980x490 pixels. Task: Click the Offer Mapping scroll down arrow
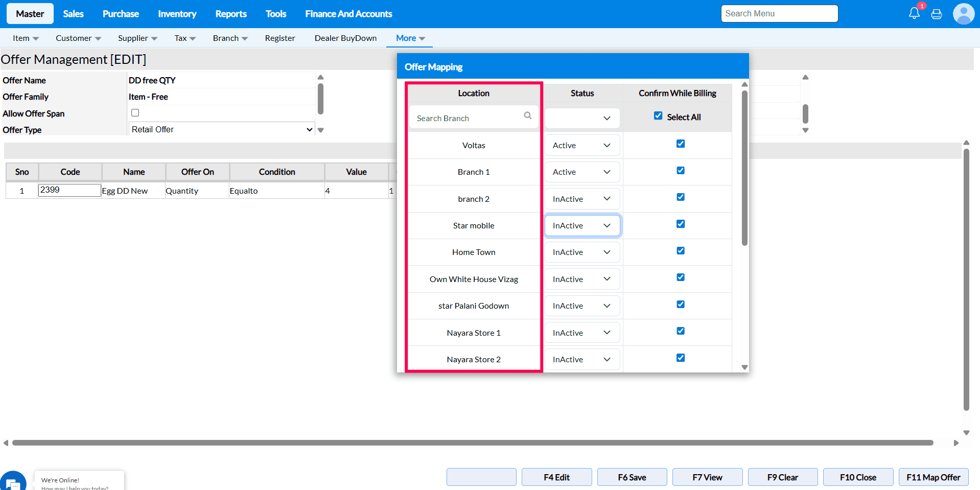point(744,367)
